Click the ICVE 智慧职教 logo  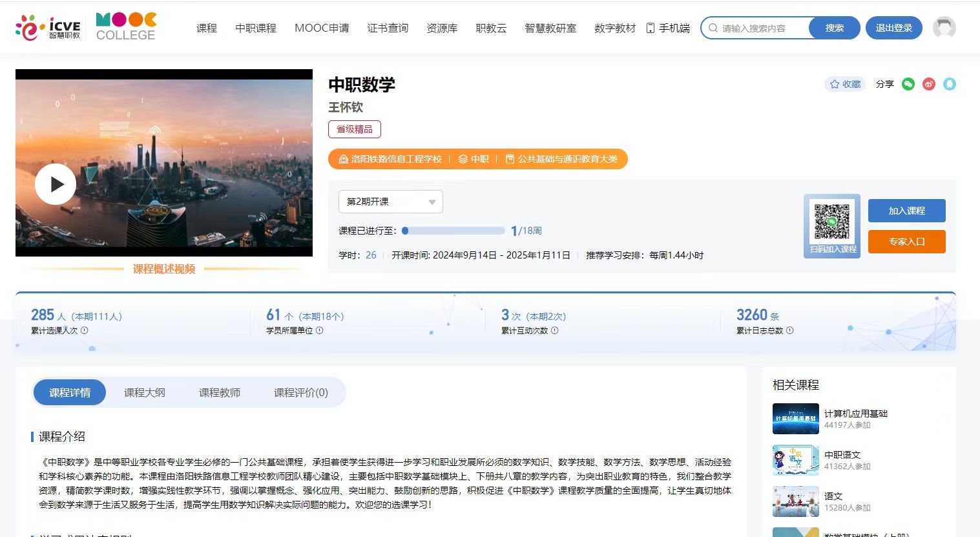click(48, 28)
